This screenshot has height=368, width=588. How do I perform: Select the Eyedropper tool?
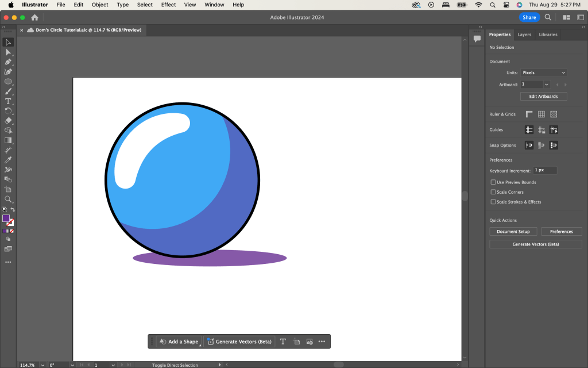(x=8, y=160)
